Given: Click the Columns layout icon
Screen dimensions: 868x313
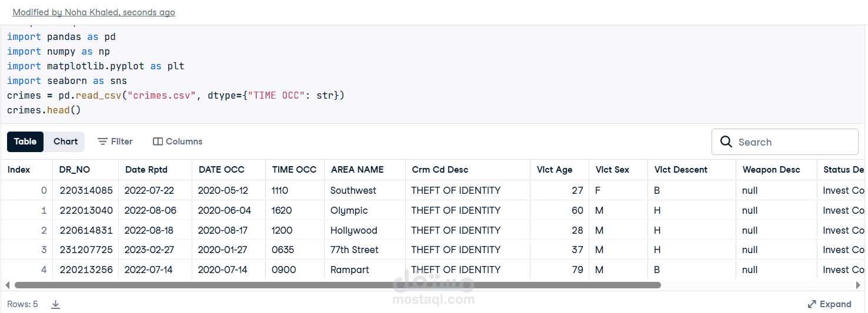Looking at the screenshot, I should (x=158, y=142).
